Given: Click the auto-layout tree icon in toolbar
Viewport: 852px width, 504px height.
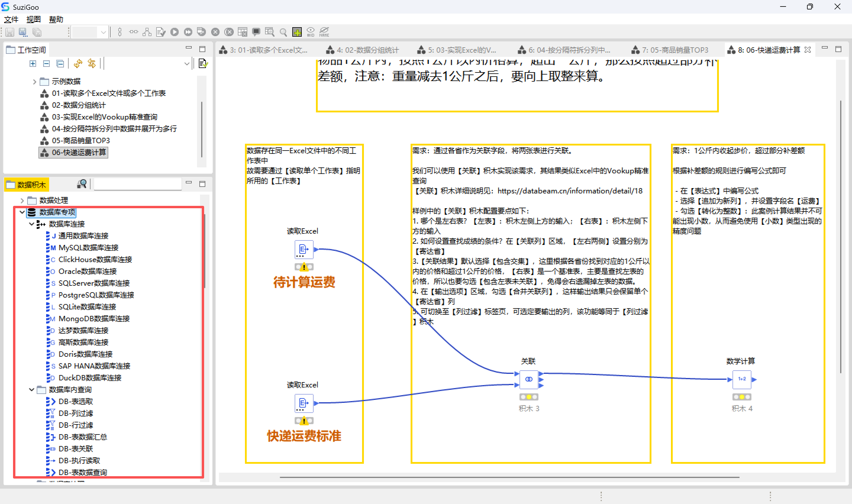Looking at the screenshot, I should pos(147,32).
